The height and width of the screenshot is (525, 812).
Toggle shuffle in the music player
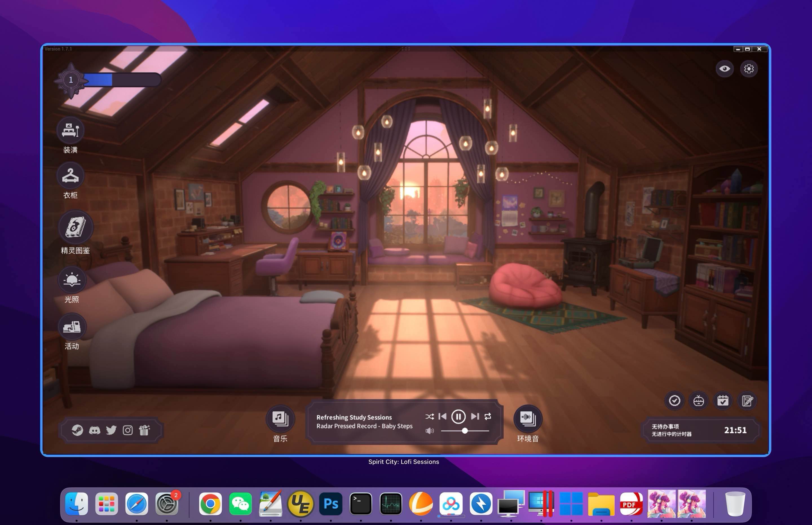pos(429,417)
